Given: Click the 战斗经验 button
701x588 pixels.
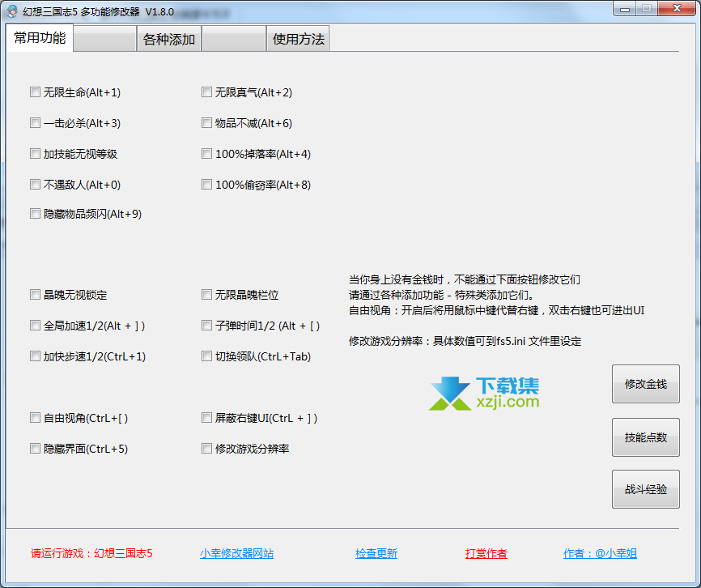Looking at the screenshot, I should coord(646,489).
